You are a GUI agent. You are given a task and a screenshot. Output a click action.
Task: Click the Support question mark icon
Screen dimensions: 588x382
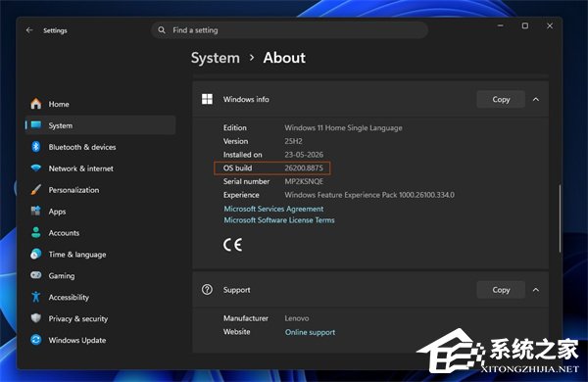coord(207,289)
